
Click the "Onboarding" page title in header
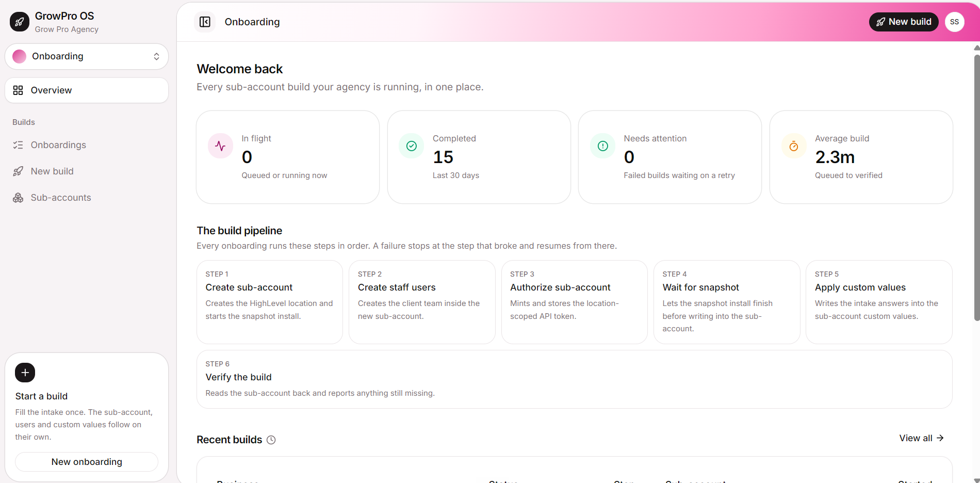tap(252, 22)
